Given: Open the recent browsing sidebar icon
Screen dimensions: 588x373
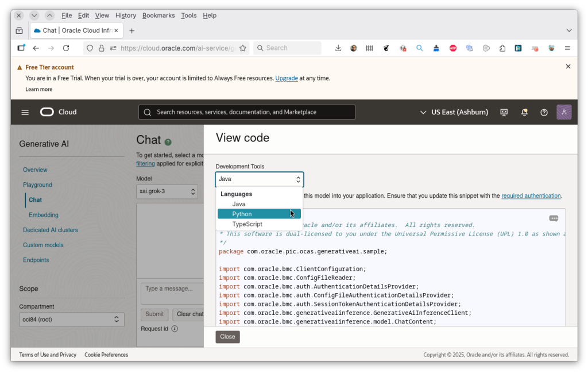Looking at the screenshot, I should pyautogui.click(x=20, y=31).
